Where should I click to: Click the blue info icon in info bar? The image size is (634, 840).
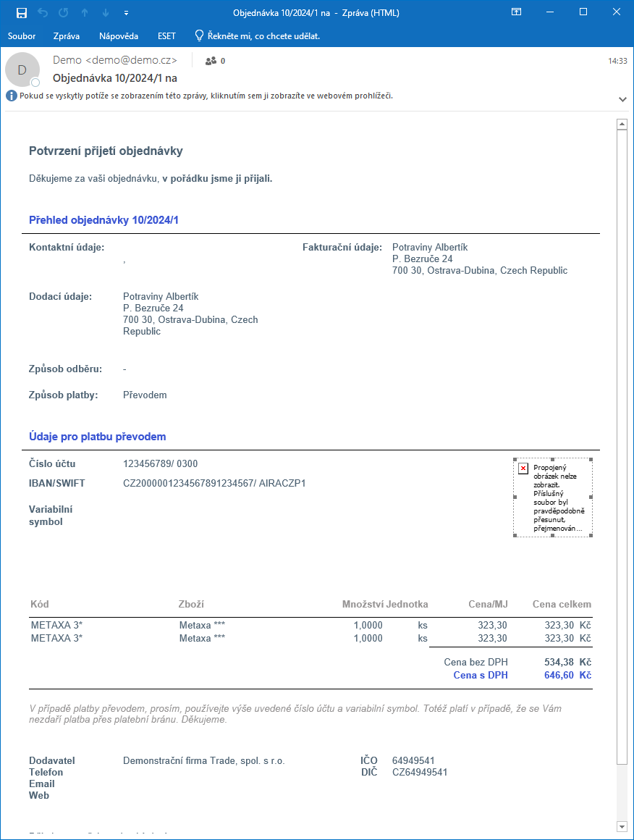(12, 96)
